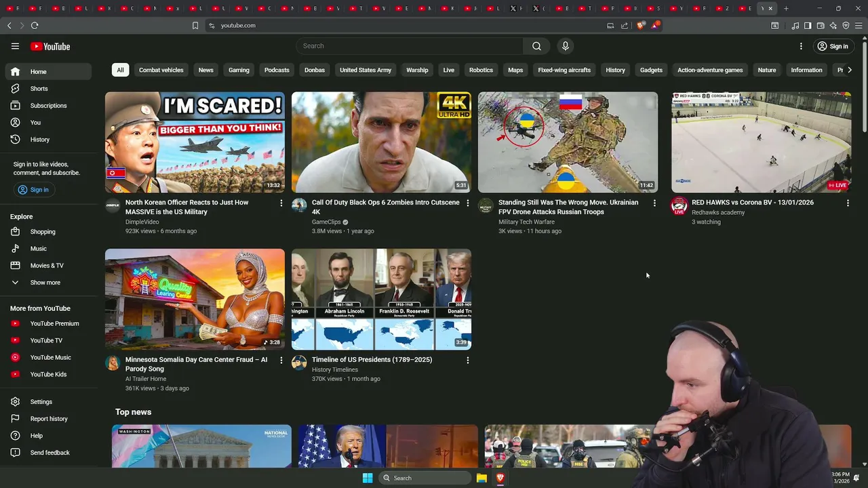Open Music under Explore
The width and height of the screenshot is (868, 488).
pyautogui.click(x=47, y=249)
